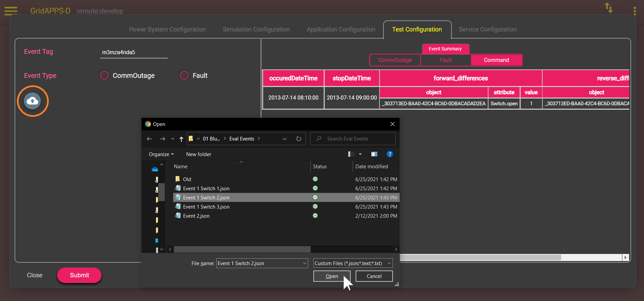Click 01 Blu... breadcrumb segment
The image size is (644, 301).
(212, 139)
